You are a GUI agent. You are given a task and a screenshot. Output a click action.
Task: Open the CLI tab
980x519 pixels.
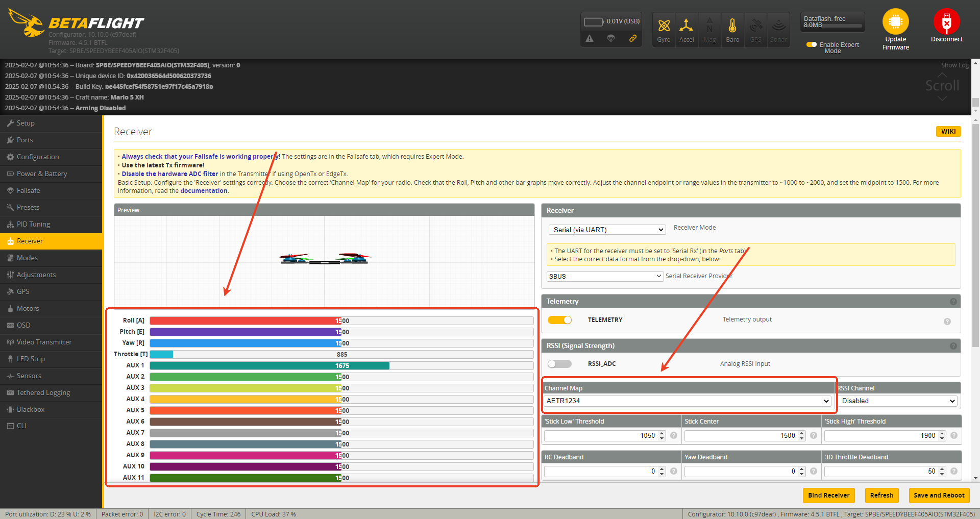(51, 426)
